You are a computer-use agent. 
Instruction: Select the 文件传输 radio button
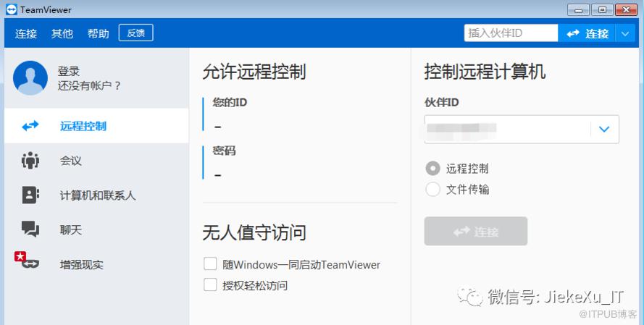coord(432,189)
